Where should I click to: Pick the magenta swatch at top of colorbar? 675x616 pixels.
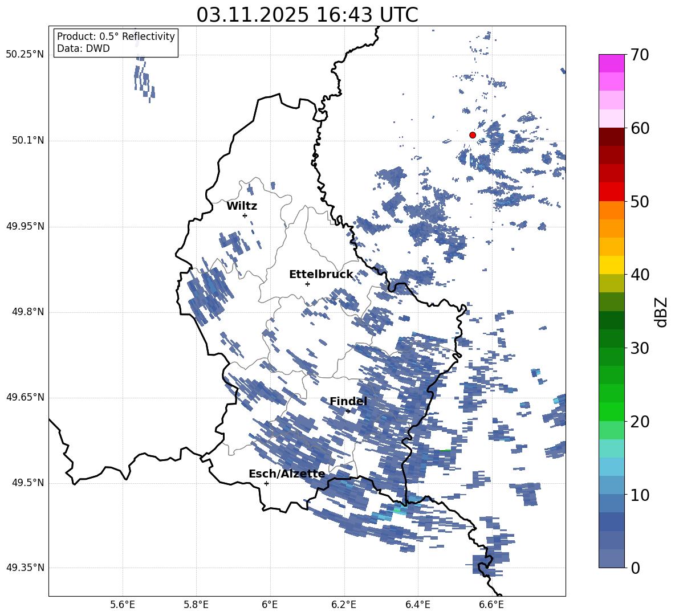point(611,63)
